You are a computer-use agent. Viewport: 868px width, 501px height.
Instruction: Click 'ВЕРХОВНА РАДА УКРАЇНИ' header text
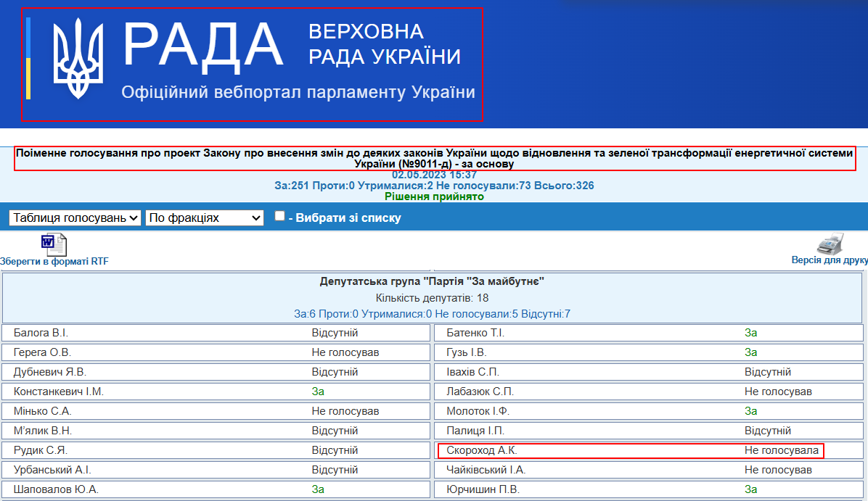pos(384,44)
